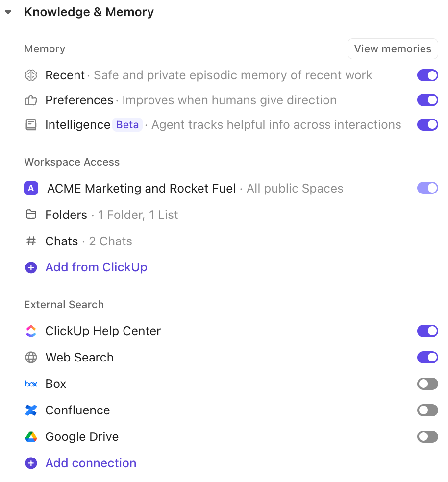Screen dimensions: 448x482
Task: Collapse the Knowledge & Memory section
Action: [8, 12]
